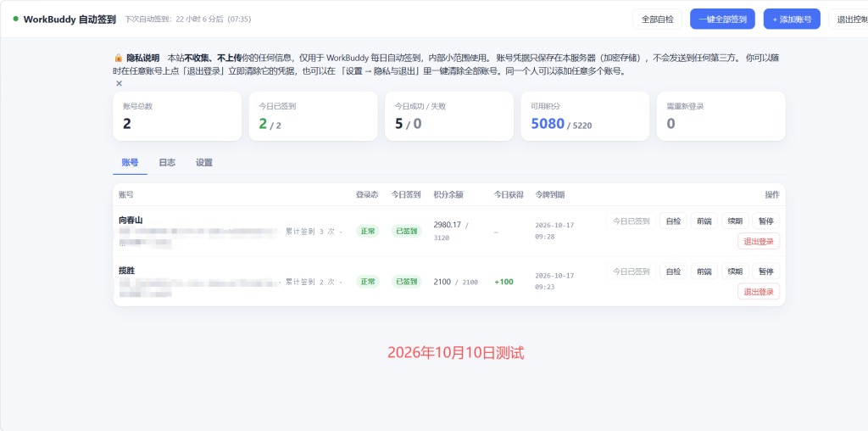The width and height of the screenshot is (868, 431).
Task: Click 前端 for account 揽胜
Action: [704, 271]
